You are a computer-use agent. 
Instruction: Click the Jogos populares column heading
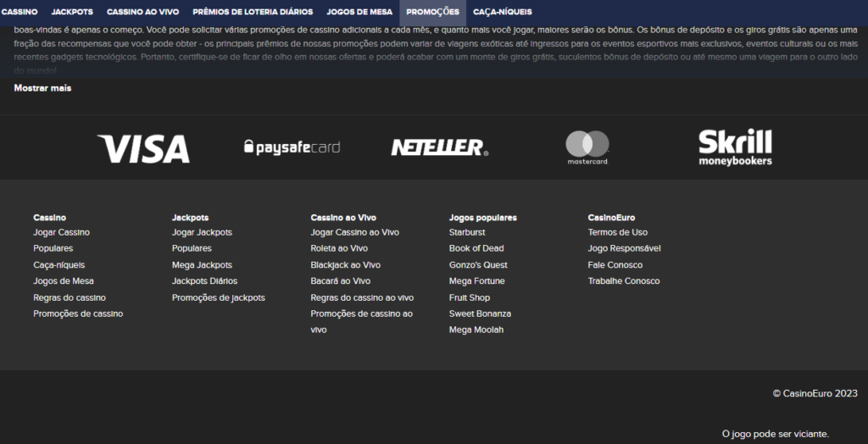(482, 218)
